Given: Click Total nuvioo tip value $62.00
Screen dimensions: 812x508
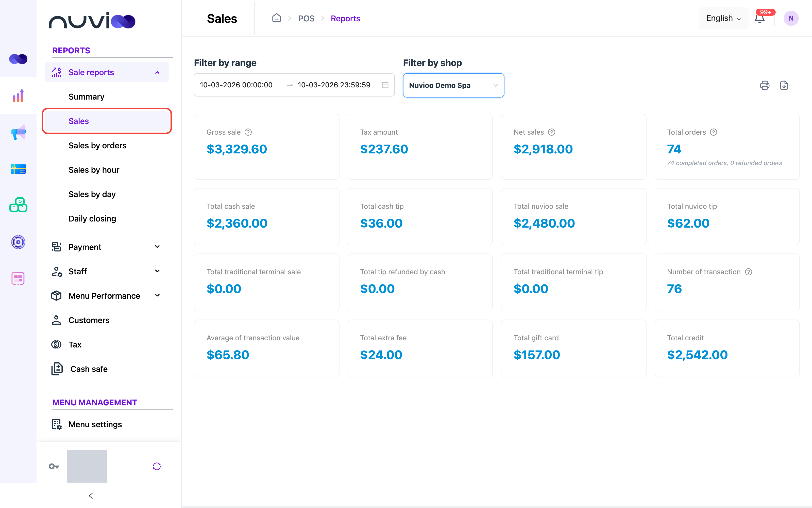Looking at the screenshot, I should [x=688, y=224].
